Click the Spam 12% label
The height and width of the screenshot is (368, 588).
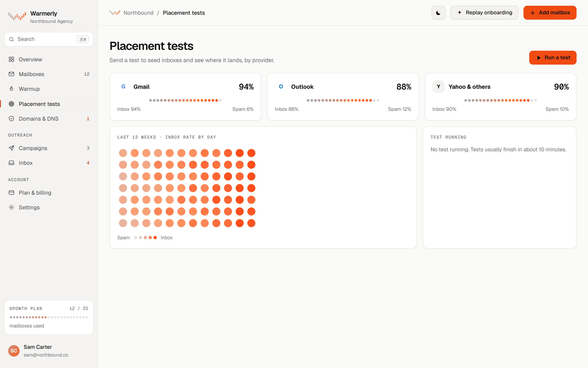click(x=399, y=109)
